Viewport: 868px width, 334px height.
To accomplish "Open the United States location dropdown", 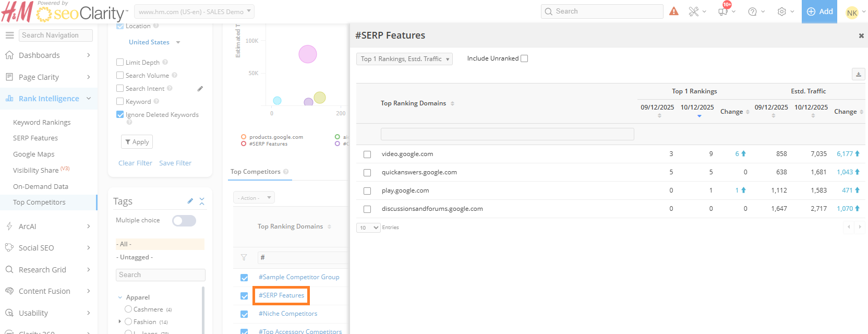I will [154, 42].
